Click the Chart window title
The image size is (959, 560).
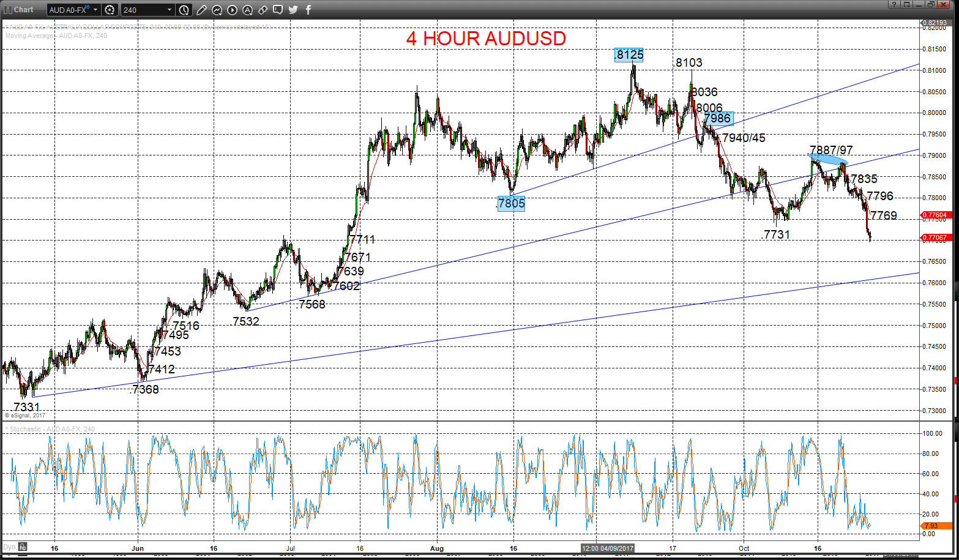coord(23,10)
